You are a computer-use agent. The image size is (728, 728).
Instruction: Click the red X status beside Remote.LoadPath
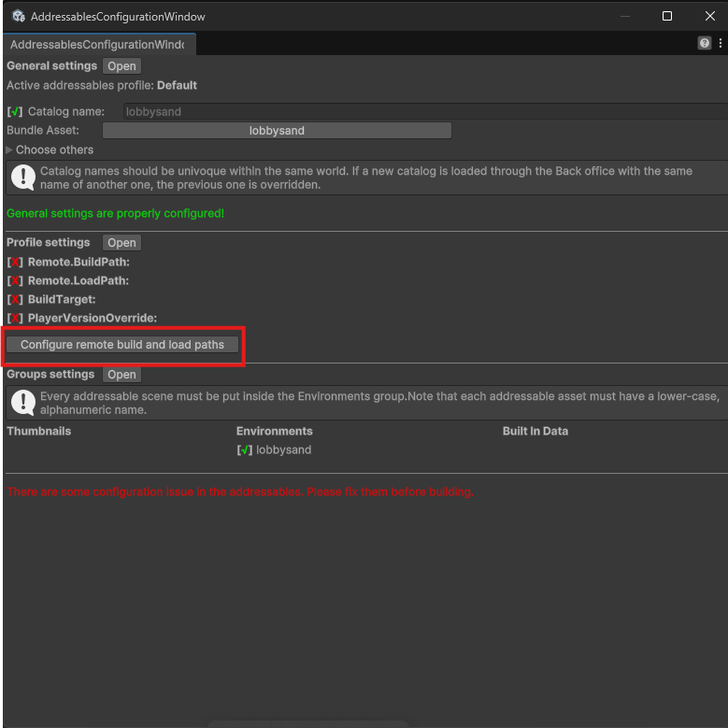[x=15, y=281]
